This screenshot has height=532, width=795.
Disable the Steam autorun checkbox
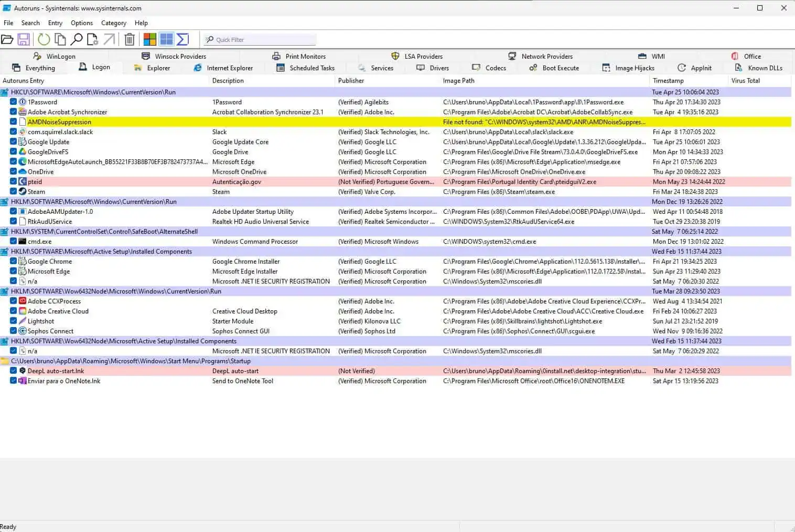(14, 191)
